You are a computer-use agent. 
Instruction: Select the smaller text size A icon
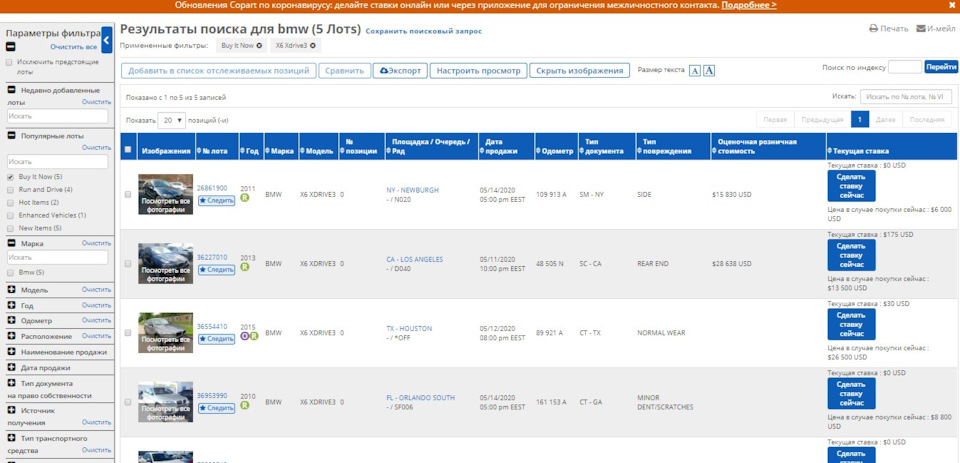pos(695,71)
